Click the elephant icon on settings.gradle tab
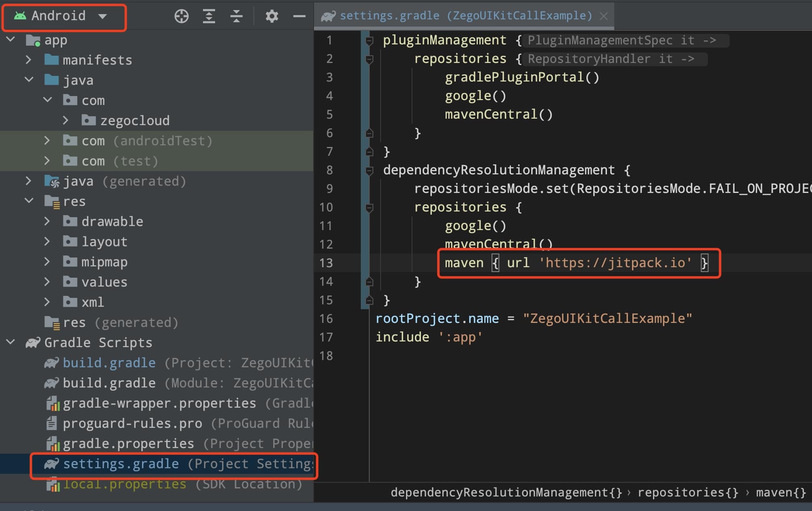 329,15
